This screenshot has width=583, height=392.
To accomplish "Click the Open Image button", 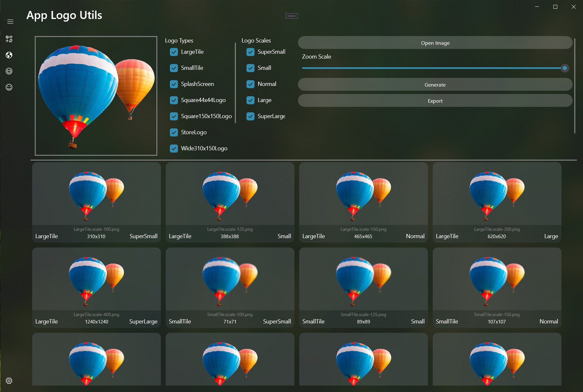I will point(435,43).
